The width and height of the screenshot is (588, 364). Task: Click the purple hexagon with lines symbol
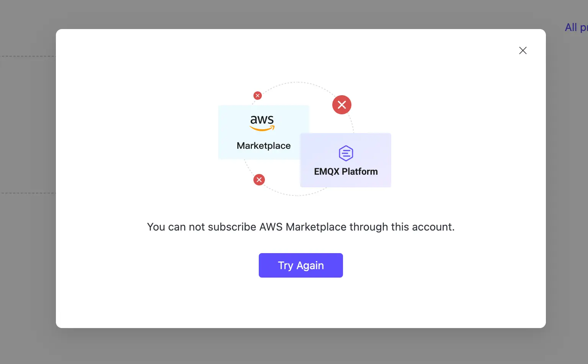click(345, 153)
